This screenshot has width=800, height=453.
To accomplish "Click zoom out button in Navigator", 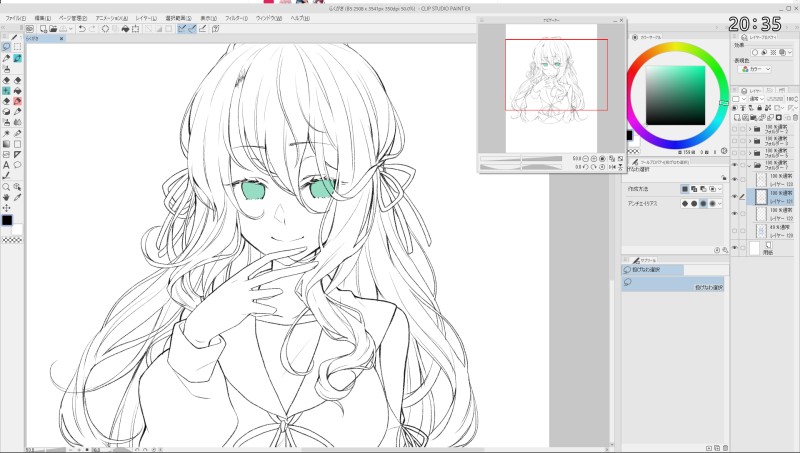I will (x=585, y=159).
